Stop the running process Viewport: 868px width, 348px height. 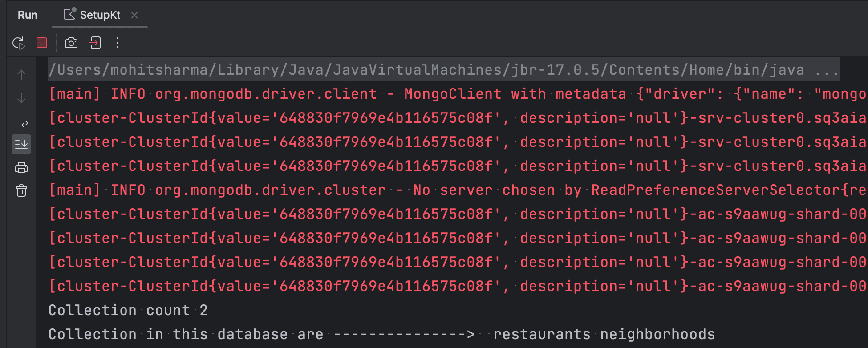coord(42,43)
